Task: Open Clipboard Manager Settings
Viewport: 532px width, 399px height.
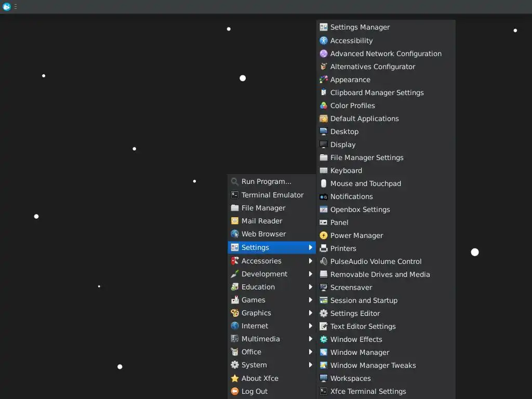Action: 386,92
